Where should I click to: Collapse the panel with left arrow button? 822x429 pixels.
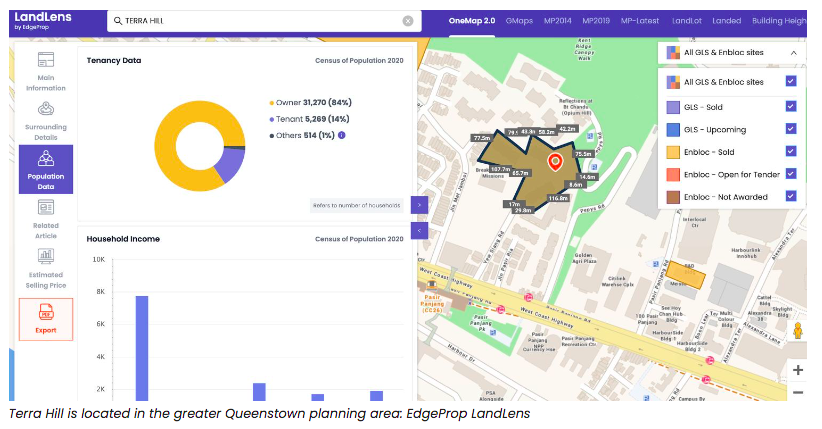pyautogui.click(x=419, y=230)
